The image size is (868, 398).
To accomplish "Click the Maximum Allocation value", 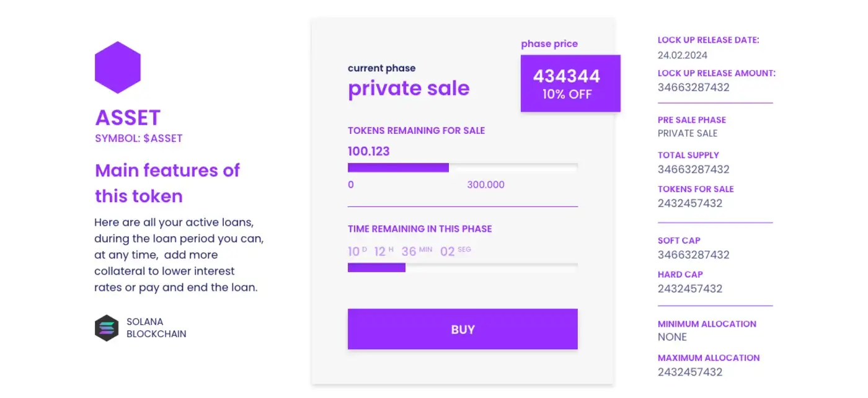I will [690, 372].
